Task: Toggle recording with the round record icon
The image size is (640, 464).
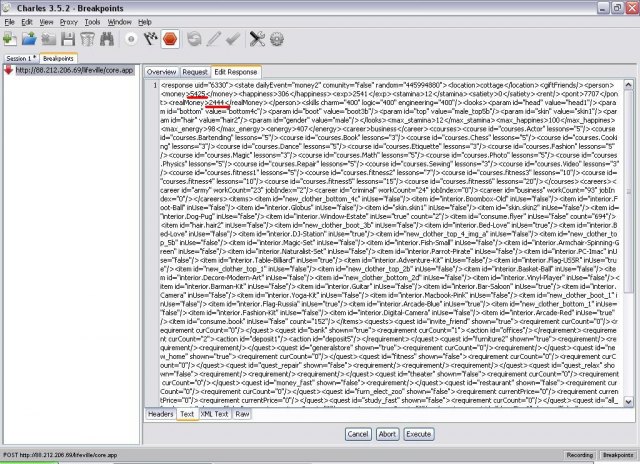Action: [x=131, y=39]
